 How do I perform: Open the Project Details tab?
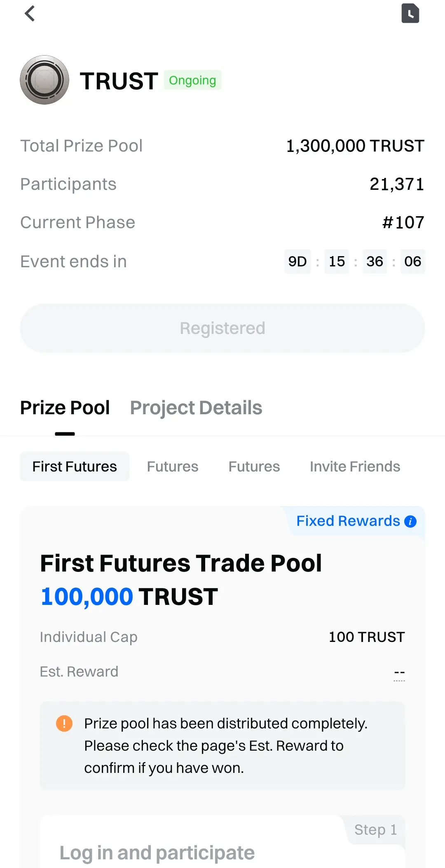tap(196, 408)
